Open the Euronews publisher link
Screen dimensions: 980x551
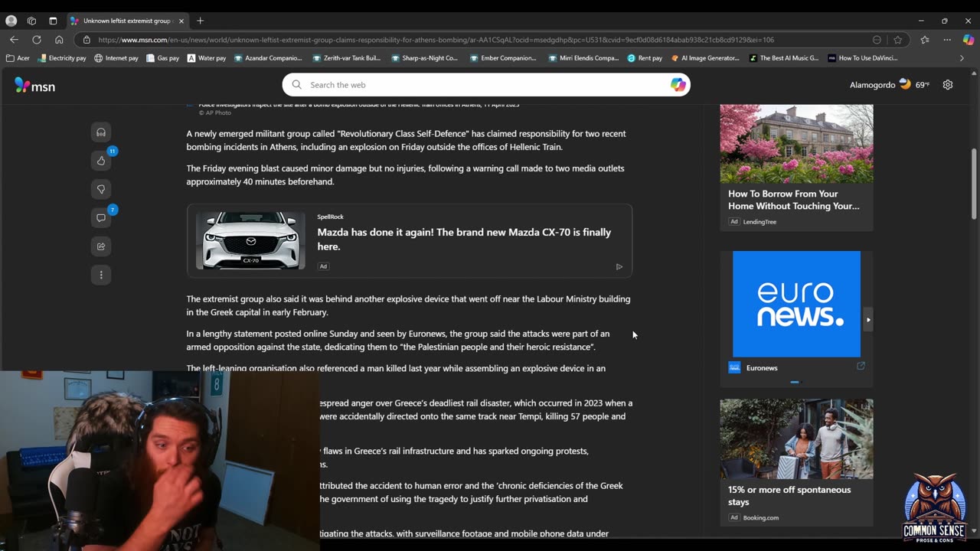coord(762,367)
